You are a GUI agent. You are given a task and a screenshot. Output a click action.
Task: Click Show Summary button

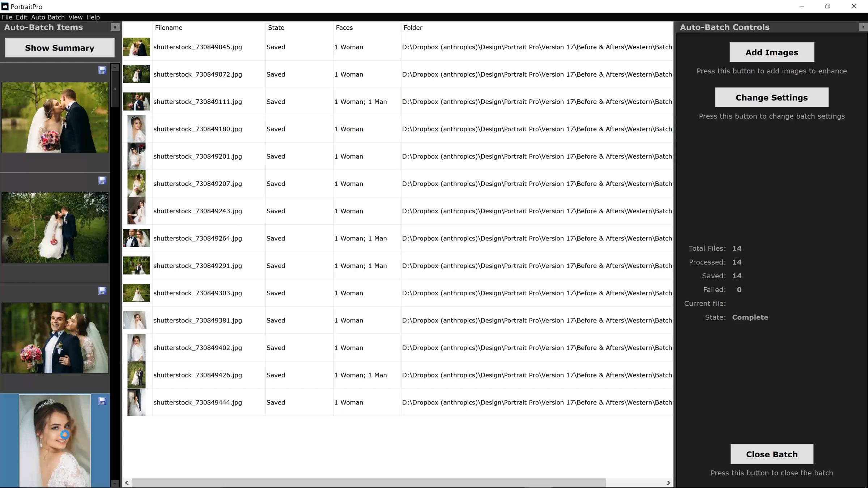60,48
